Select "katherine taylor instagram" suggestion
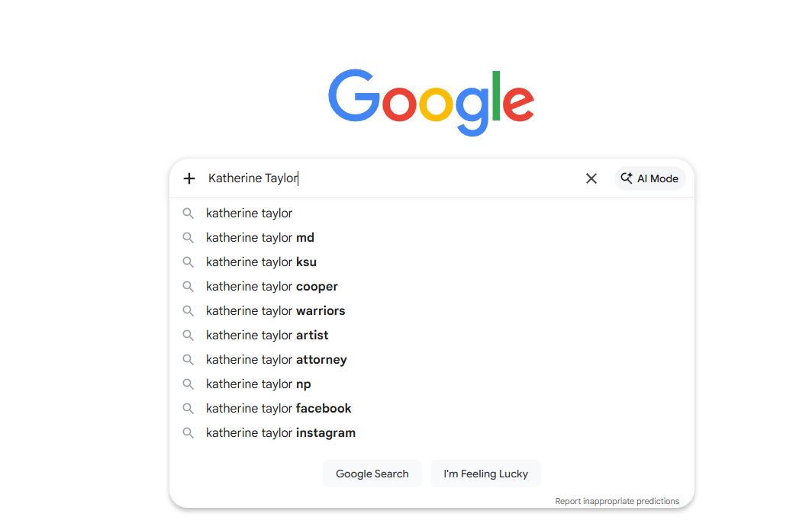The height and width of the screenshot is (530, 812). (281, 433)
